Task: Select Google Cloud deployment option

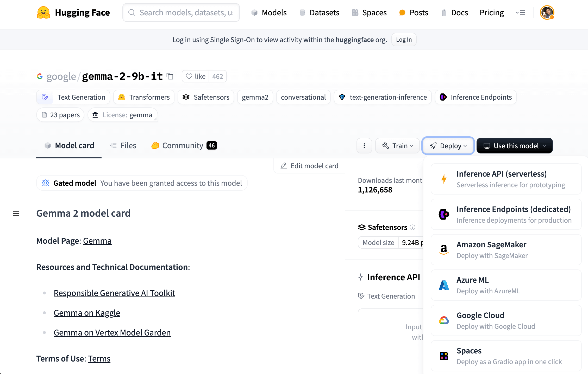Action: coord(506,320)
